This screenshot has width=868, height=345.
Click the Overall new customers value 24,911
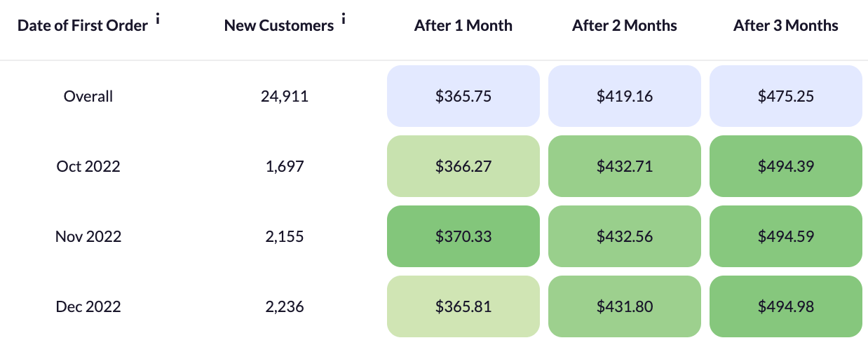point(285,96)
